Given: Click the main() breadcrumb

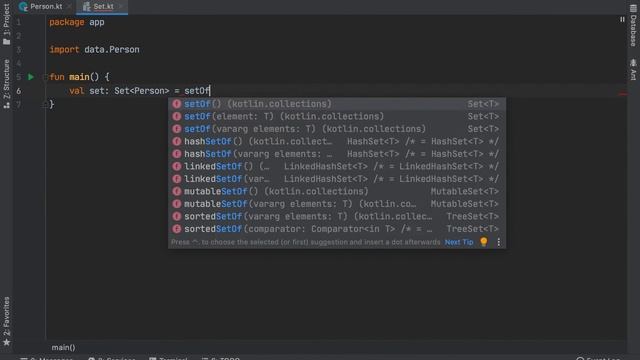Looking at the screenshot, I should point(63,348).
